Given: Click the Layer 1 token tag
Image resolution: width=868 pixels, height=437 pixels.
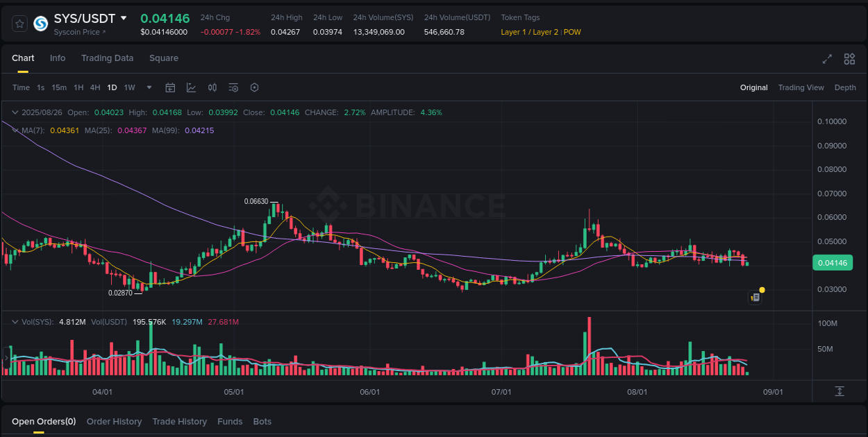Looking at the screenshot, I should pyautogui.click(x=514, y=32).
